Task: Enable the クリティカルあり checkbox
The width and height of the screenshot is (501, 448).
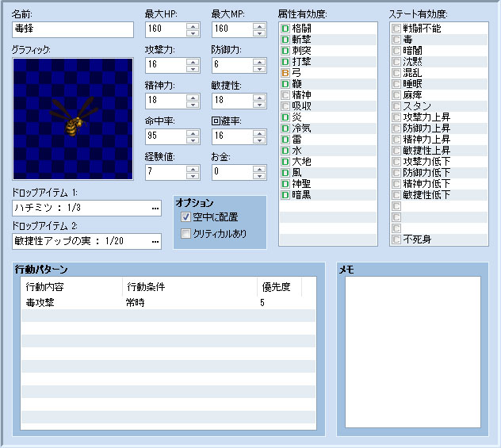Action: 186,234
